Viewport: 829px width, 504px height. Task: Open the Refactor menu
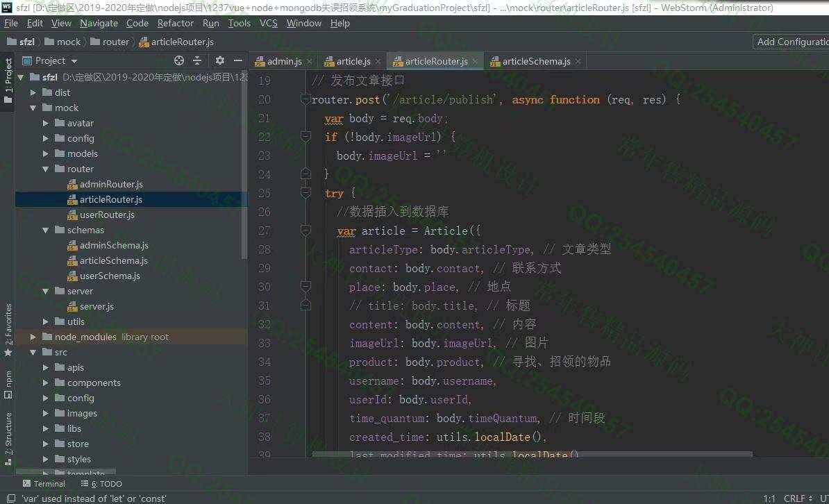click(x=176, y=24)
